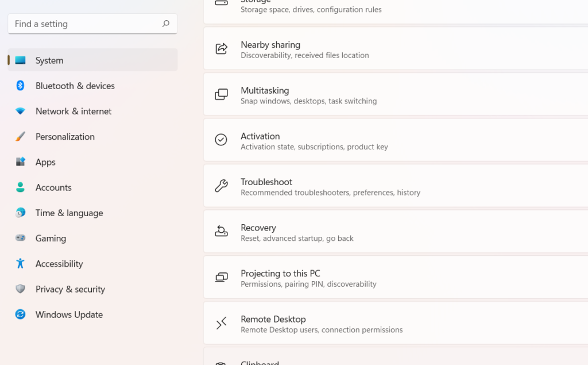Screen dimensions: 588x365
Task: Click the Accounts person icon
Action: click(x=20, y=187)
